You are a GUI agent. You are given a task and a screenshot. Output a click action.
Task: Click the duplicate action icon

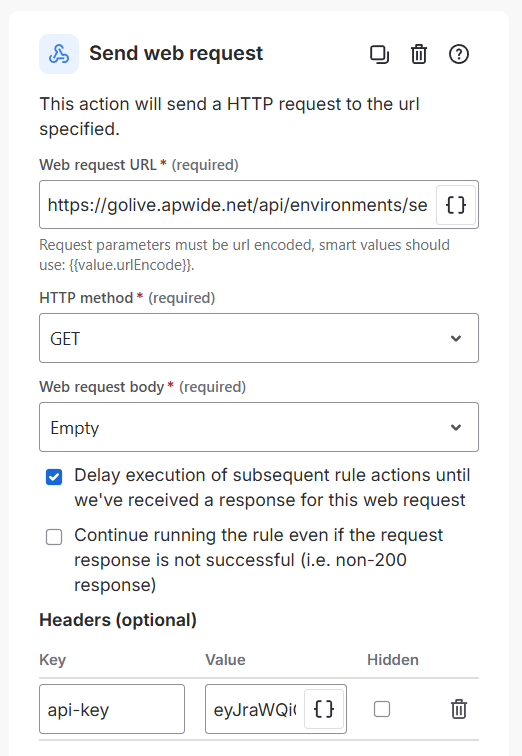pyautogui.click(x=379, y=54)
